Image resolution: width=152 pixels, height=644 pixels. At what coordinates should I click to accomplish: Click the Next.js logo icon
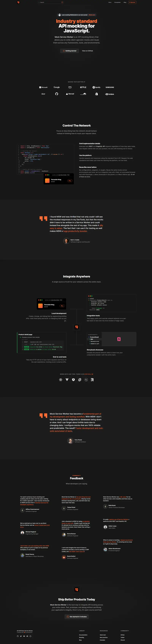[x=86, y=380]
